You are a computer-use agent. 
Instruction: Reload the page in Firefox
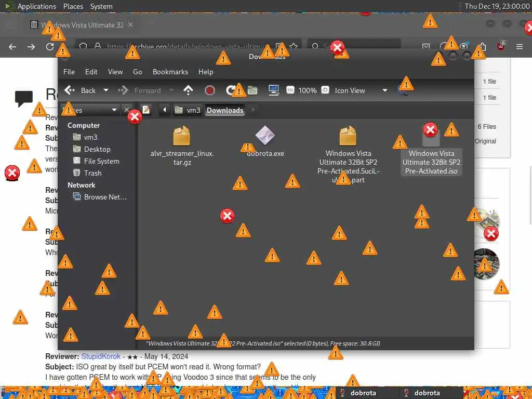pos(50,47)
